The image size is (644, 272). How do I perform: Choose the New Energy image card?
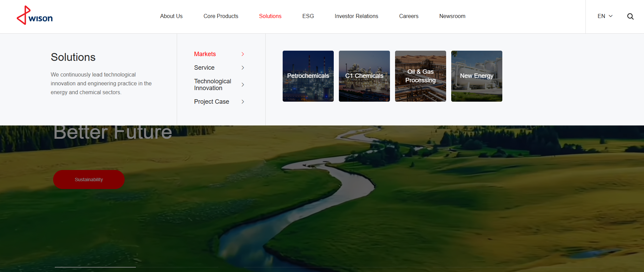[476, 76]
